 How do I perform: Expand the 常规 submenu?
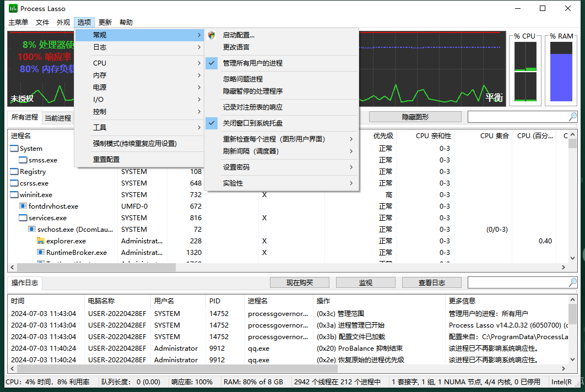pyautogui.click(x=139, y=35)
